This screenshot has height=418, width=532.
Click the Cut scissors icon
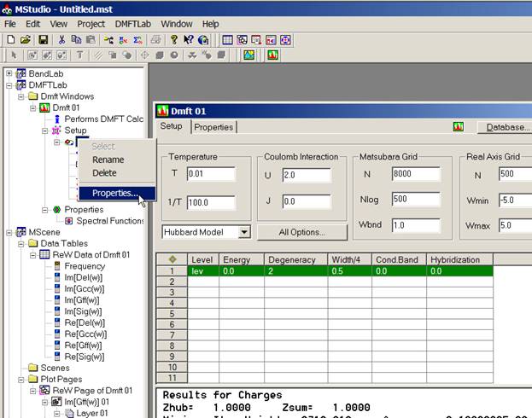pos(61,39)
